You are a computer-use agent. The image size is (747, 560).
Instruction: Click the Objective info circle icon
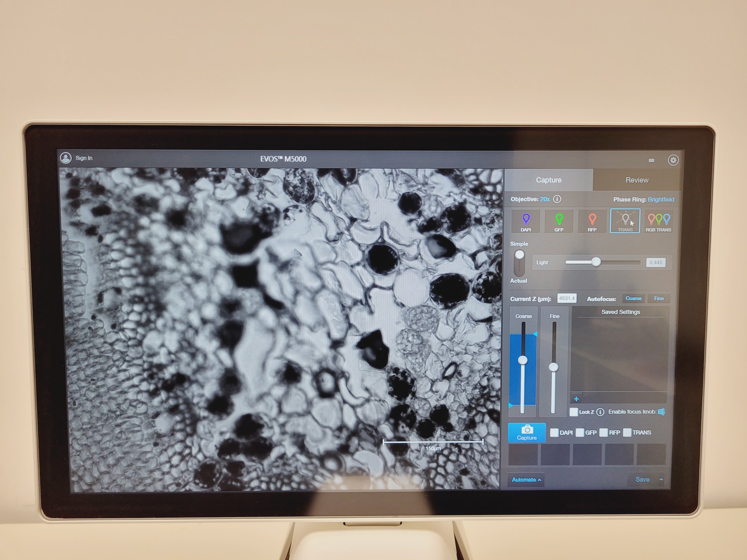558,200
